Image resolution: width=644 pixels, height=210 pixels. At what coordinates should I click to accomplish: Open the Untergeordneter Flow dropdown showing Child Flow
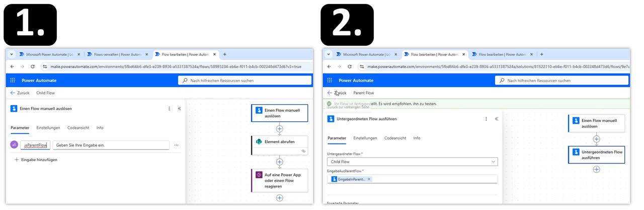(x=412, y=162)
